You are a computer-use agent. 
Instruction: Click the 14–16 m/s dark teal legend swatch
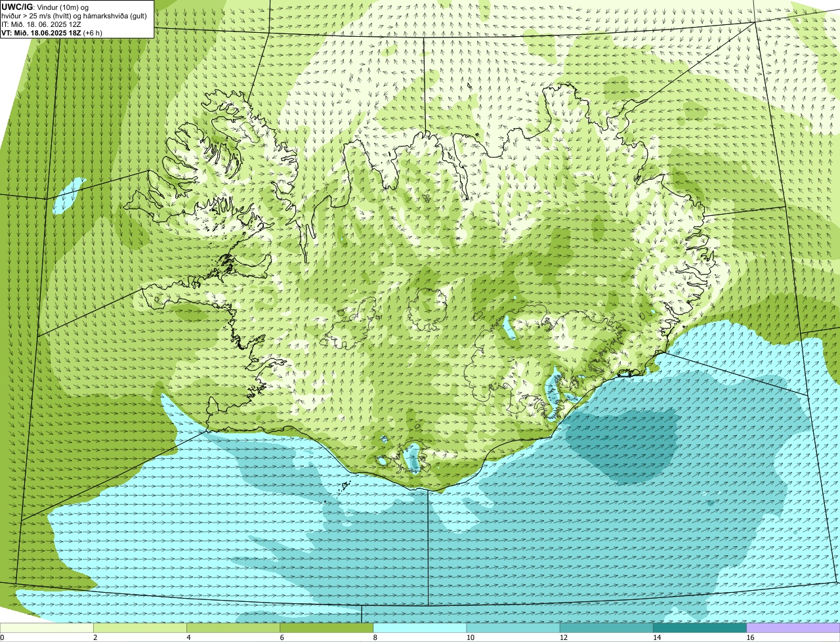pyautogui.click(x=700, y=628)
